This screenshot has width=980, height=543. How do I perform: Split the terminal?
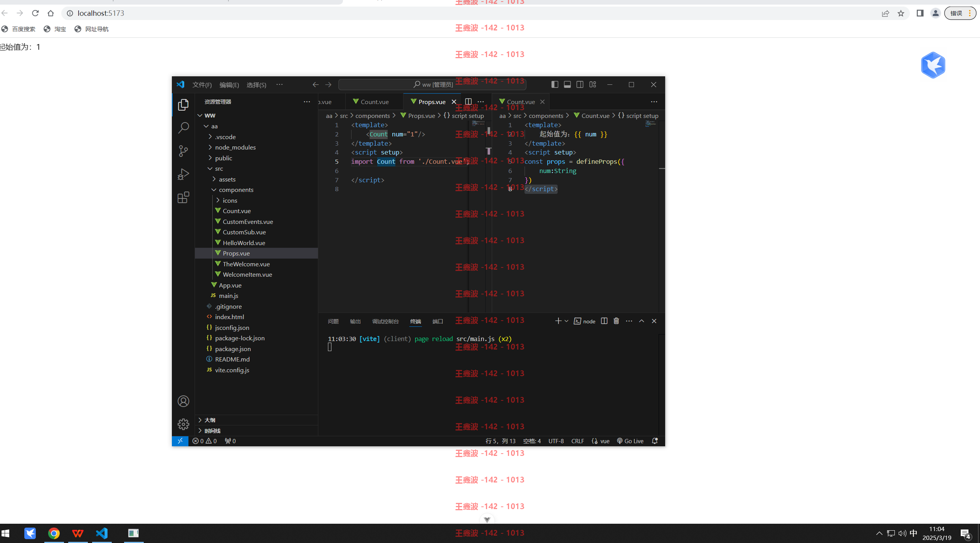[604, 321]
